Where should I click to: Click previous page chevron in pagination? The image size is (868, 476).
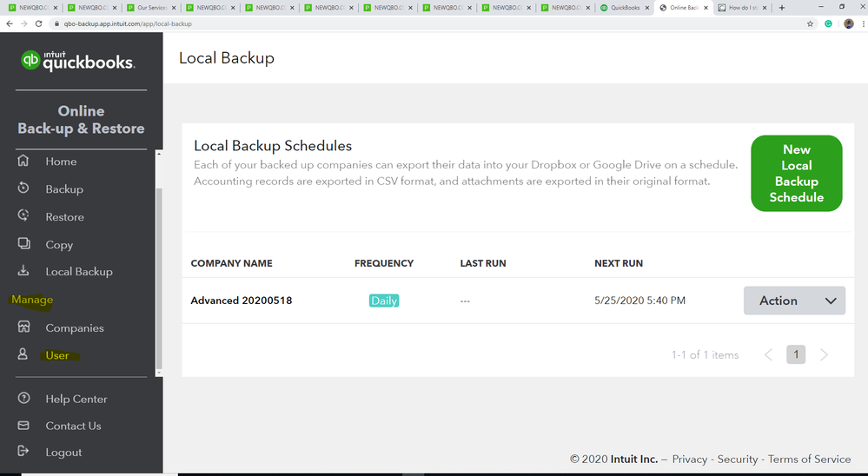(x=768, y=354)
